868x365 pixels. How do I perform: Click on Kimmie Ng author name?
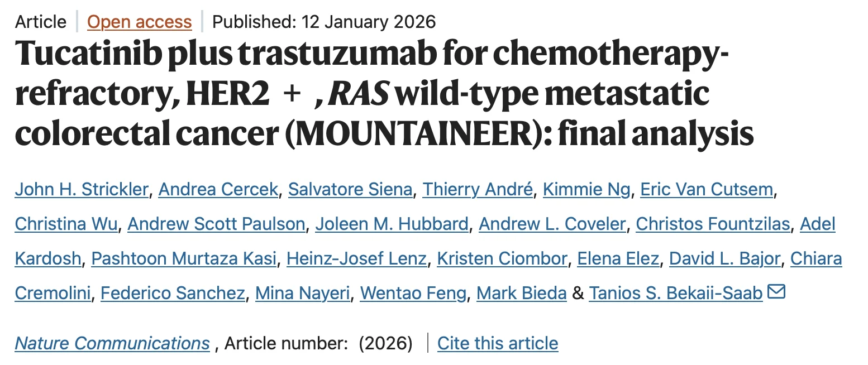586,190
